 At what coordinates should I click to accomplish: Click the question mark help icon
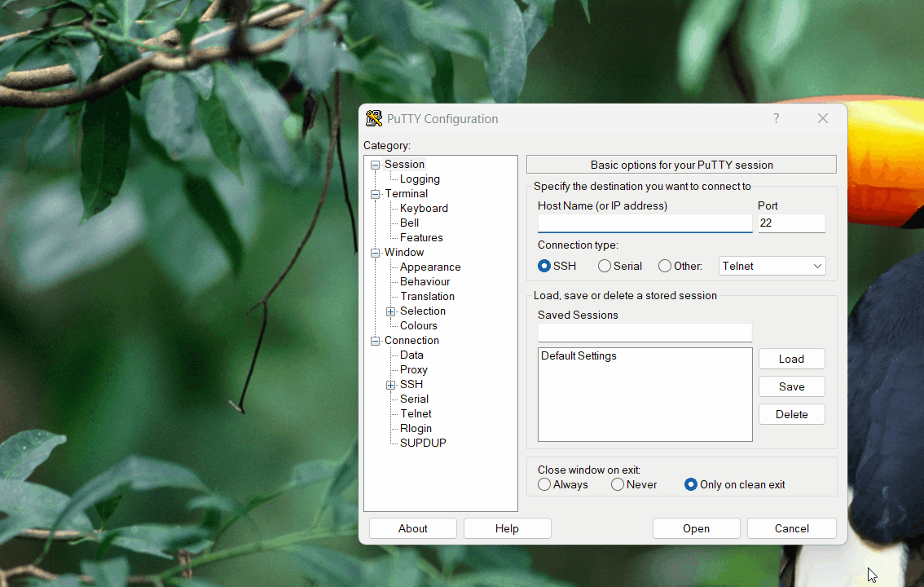(776, 119)
